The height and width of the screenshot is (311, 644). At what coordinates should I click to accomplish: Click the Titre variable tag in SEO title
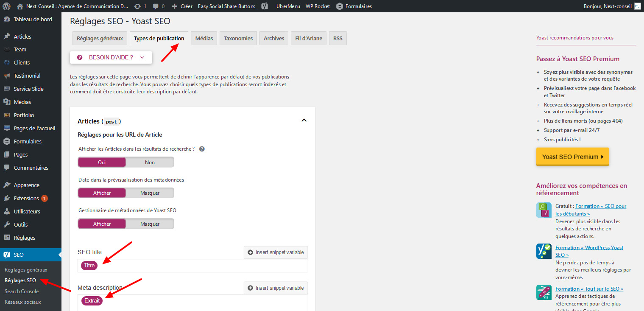coord(89,265)
